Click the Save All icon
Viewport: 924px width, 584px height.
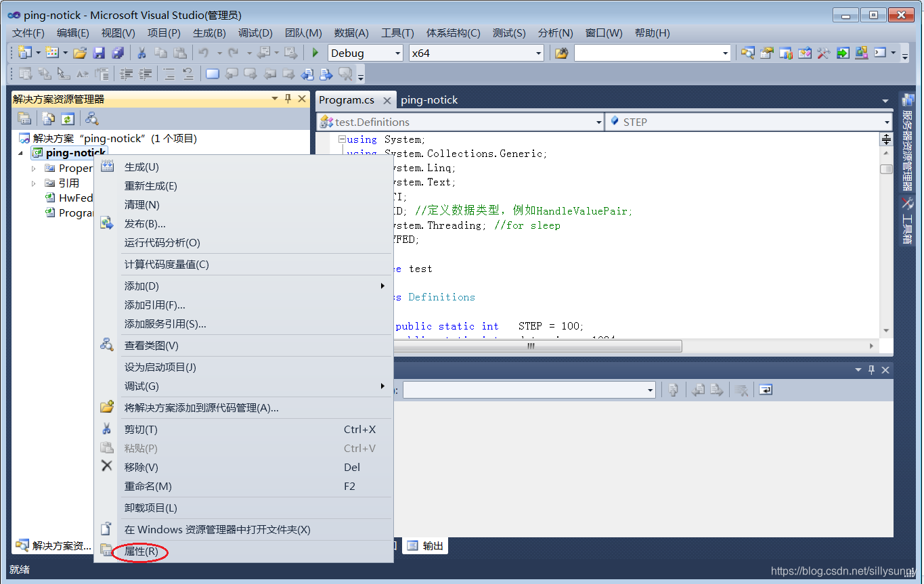point(118,53)
